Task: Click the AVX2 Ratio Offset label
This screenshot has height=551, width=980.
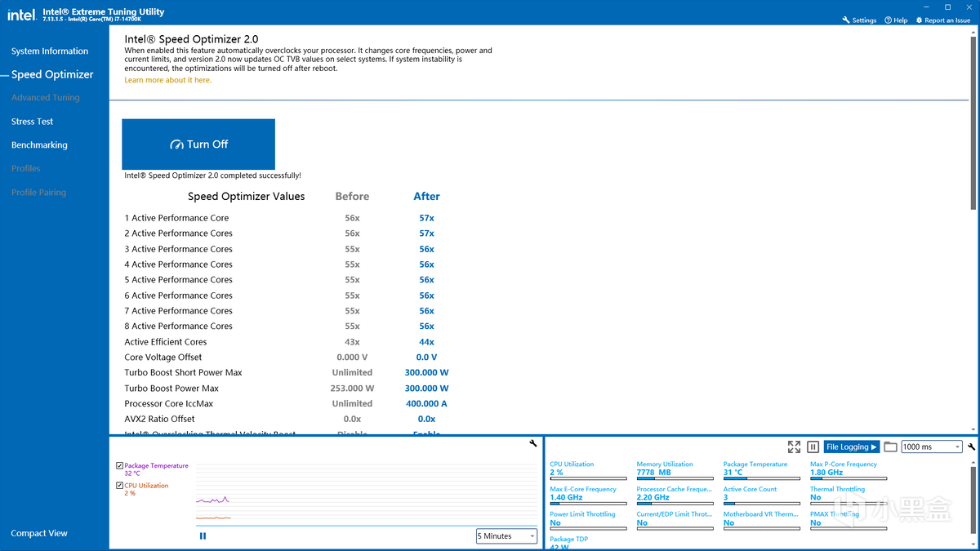Action: [x=159, y=419]
